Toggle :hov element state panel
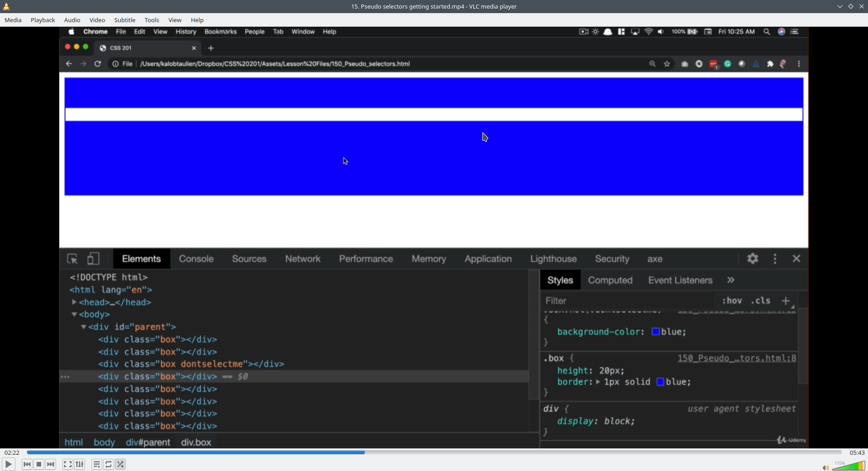 click(x=732, y=301)
